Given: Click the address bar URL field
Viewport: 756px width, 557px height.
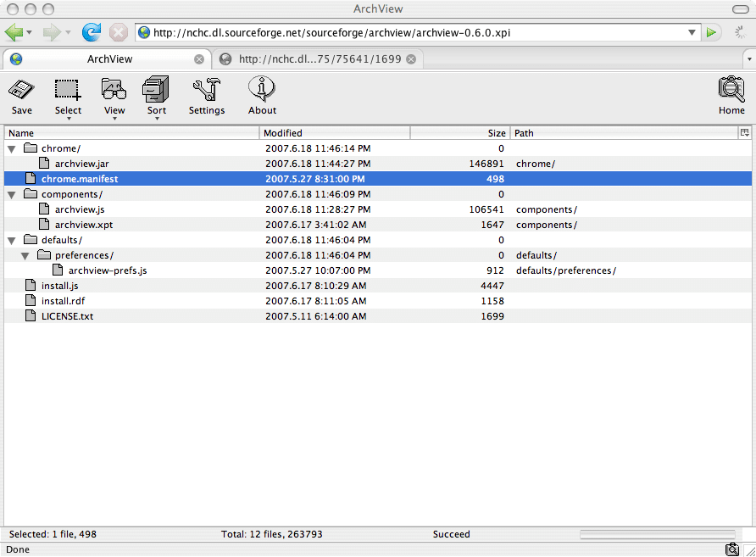Looking at the screenshot, I should [x=419, y=33].
